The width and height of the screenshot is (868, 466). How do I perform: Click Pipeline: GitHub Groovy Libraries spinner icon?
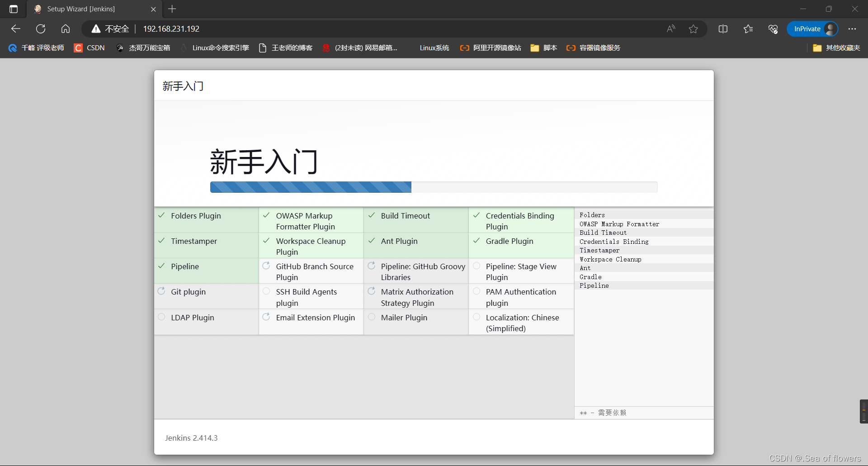tap(371, 266)
